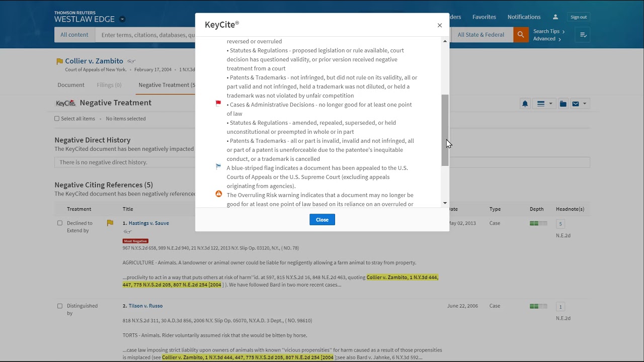Click the Sign out button
Screen dimensions: 644x362
coord(579,17)
